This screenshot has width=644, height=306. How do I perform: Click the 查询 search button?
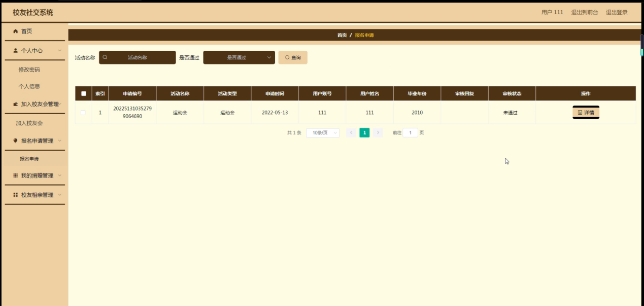point(293,57)
